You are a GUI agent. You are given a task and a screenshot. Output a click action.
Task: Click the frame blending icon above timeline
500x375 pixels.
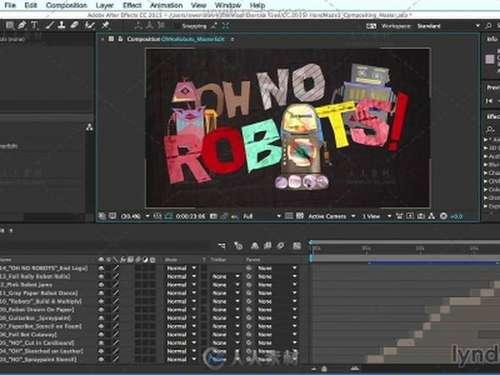267,246
